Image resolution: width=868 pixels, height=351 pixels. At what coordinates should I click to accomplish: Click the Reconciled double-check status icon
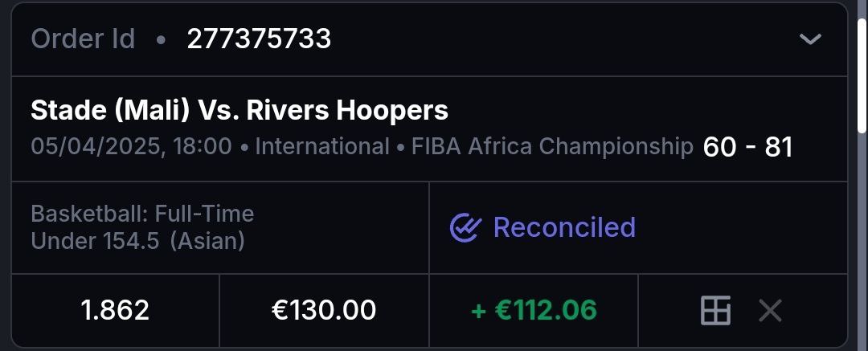coord(465,228)
